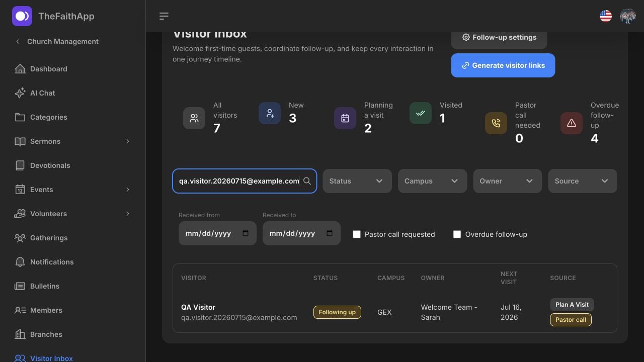
Task: Open the US flag language selector
Action: point(606,16)
